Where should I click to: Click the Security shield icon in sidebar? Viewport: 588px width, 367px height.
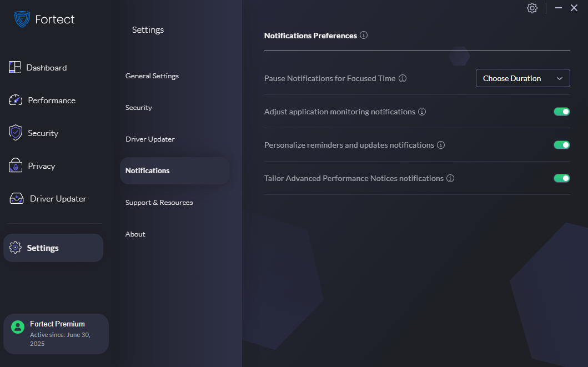point(14,133)
